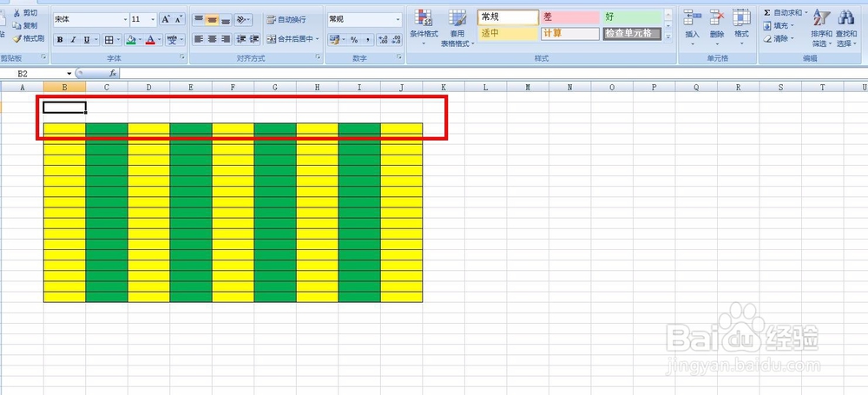Toggle align text left
This screenshot has width=868, height=395.
coord(199,39)
